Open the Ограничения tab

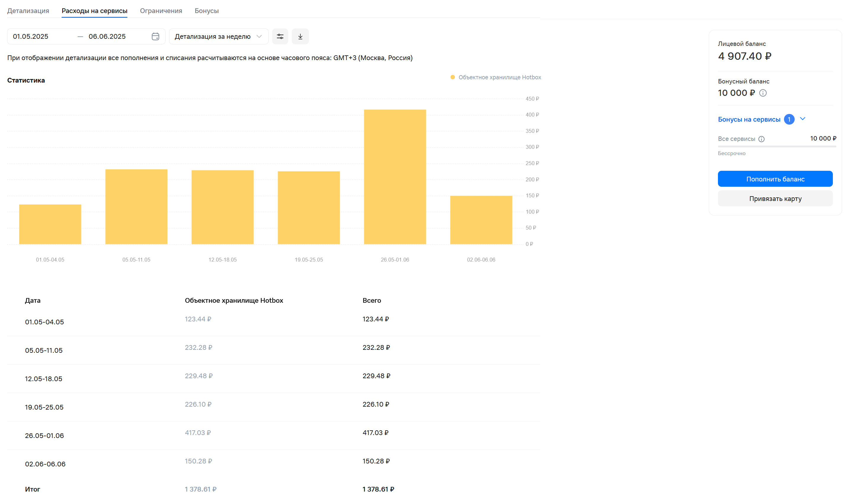161,11
